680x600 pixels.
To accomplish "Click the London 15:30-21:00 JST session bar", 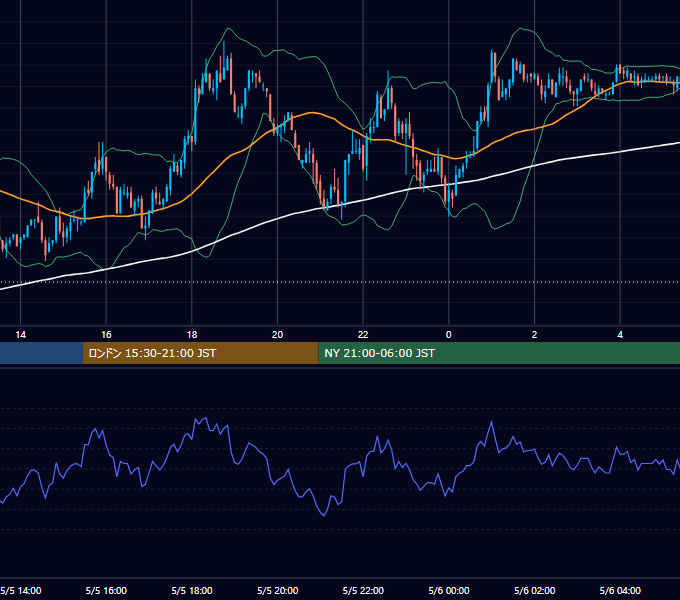I will pyautogui.click(x=200, y=353).
